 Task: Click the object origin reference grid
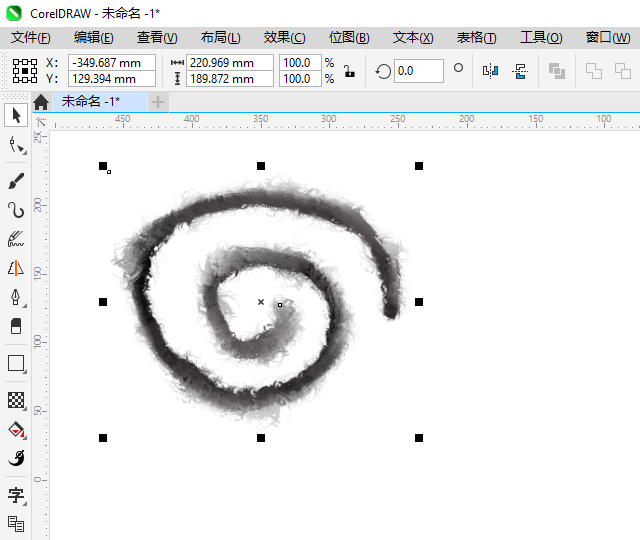point(25,71)
